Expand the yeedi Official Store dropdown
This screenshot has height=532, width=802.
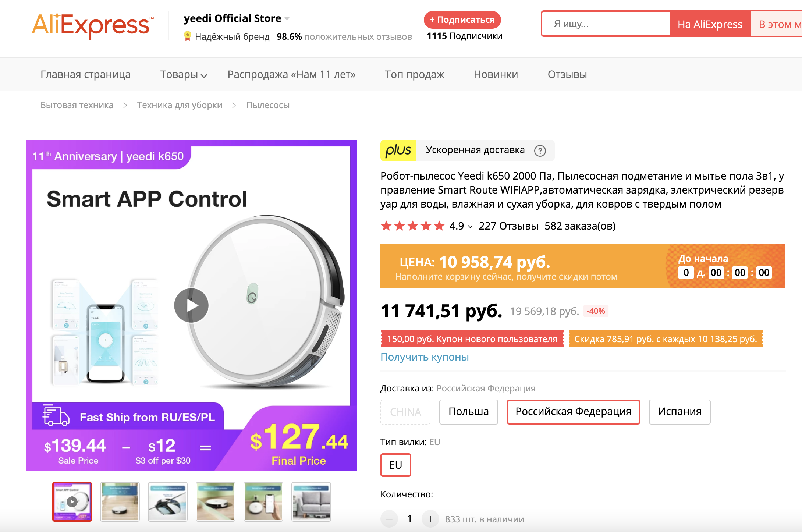pos(287,18)
